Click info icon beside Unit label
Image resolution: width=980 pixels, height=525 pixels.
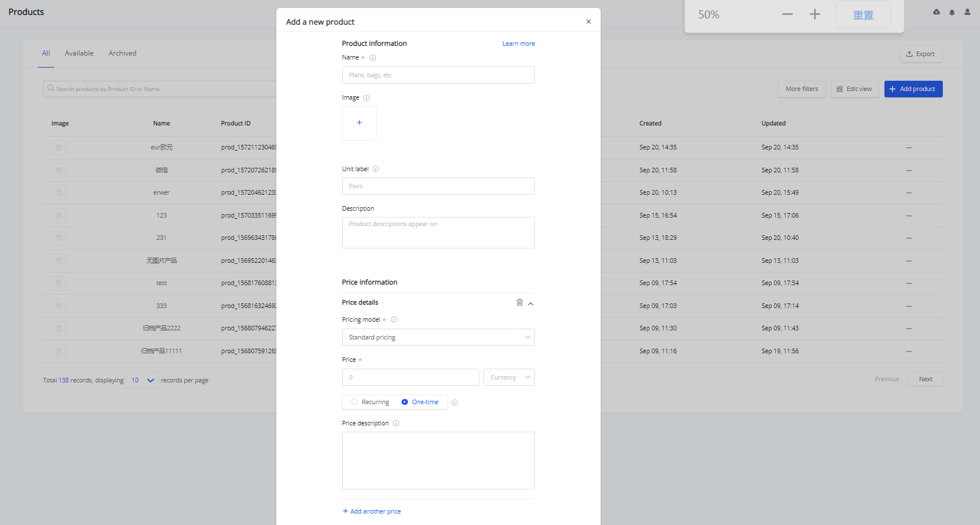(376, 169)
